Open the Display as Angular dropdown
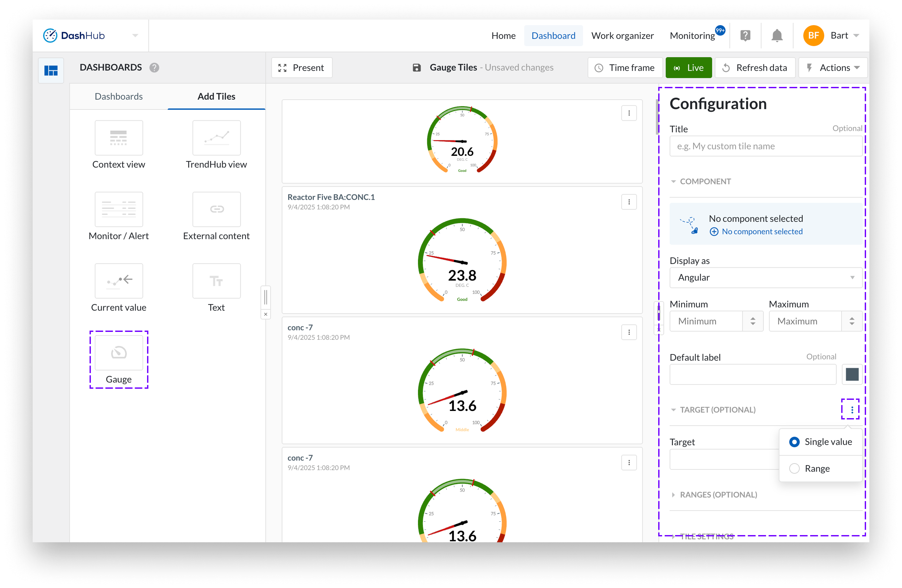Image resolution: width=902 pixels, height=588 pixels. pos(766,278)
